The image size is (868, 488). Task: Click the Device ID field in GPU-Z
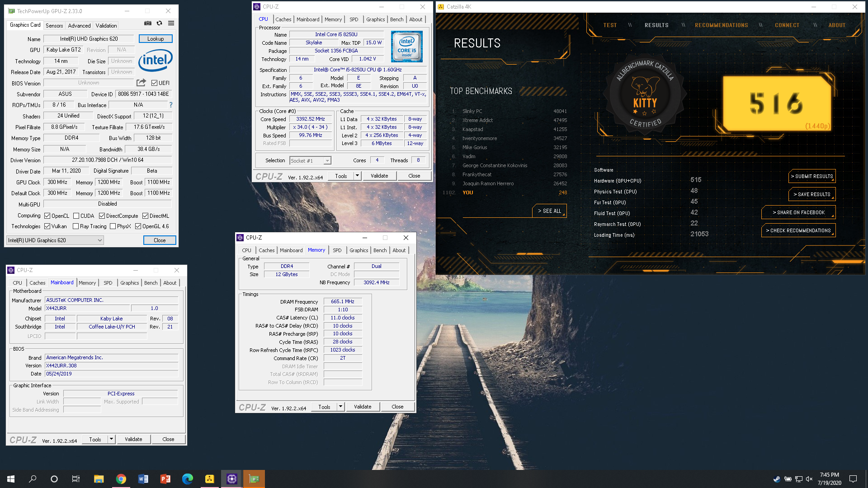point(143,94)
